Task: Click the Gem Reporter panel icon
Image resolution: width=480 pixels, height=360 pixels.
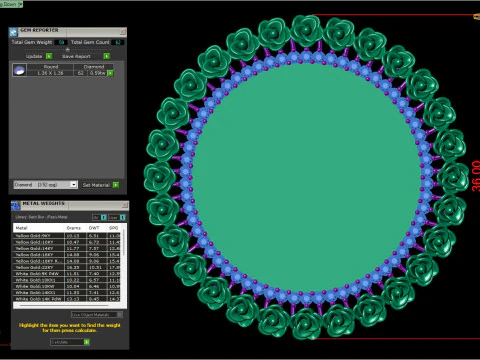Action: tap(13, 32)
